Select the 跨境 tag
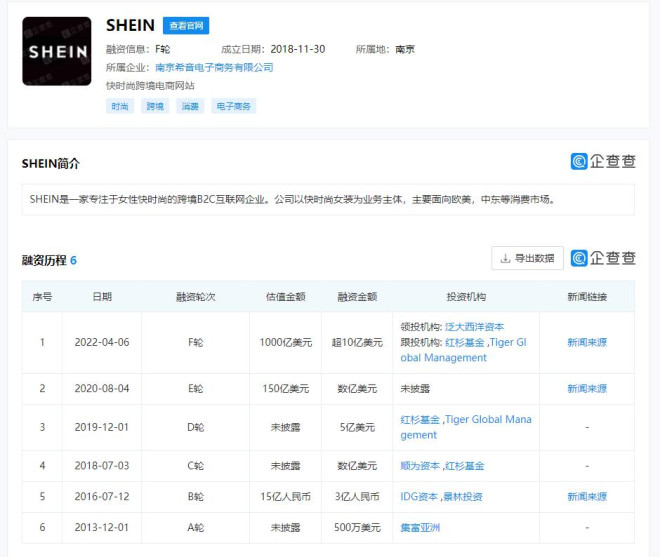 [x=155, y=106]
